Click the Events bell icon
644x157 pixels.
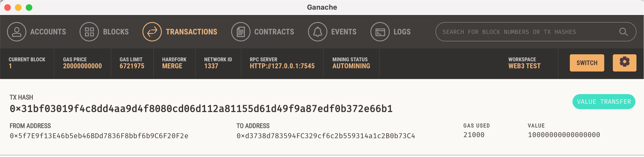318,32
